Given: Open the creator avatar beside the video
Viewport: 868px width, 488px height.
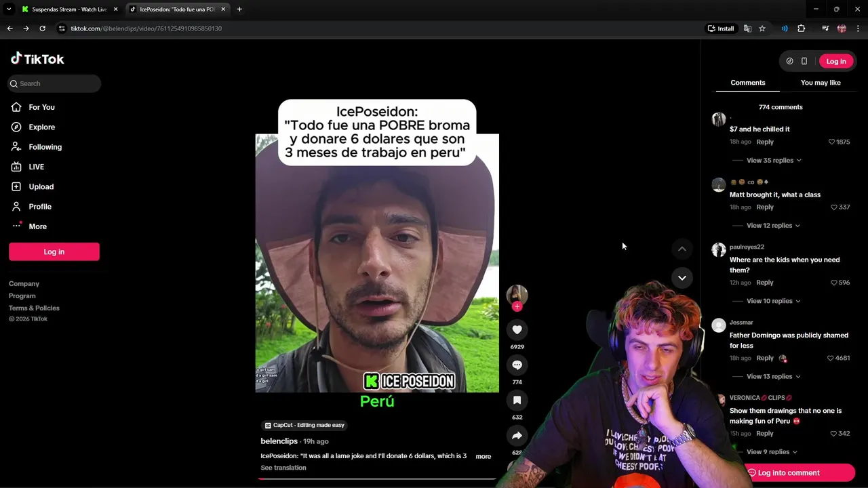Looking at the screenshot, I should pyautogui.click(x=517, y=294).
